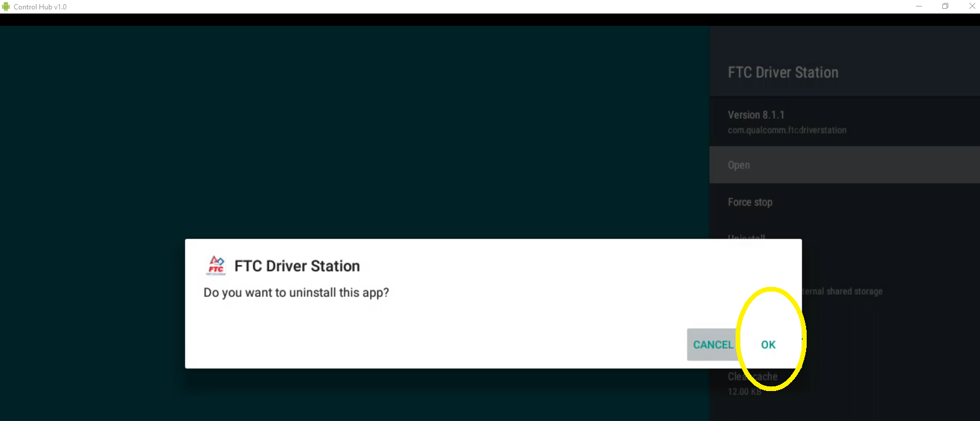The width and height of the screenshot is (980, 421).
Task: Close the Control Hub v1.0 window
Action: click(x=972, y=6)
